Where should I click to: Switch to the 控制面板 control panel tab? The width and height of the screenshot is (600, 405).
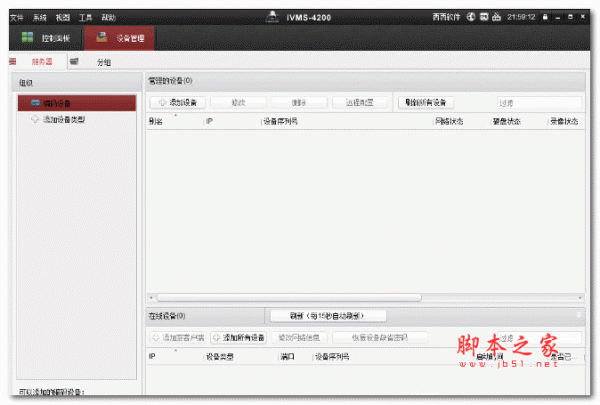pos(46,38)
